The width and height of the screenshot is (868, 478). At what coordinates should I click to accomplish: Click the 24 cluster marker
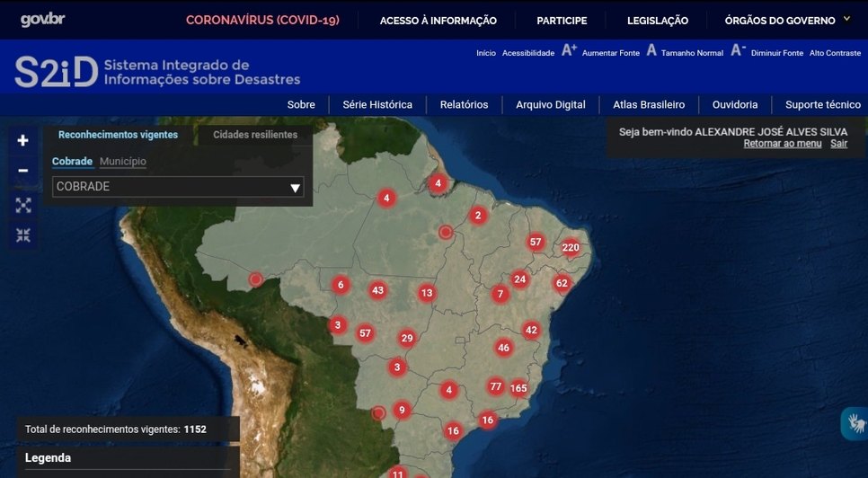(x=519, y=279)
